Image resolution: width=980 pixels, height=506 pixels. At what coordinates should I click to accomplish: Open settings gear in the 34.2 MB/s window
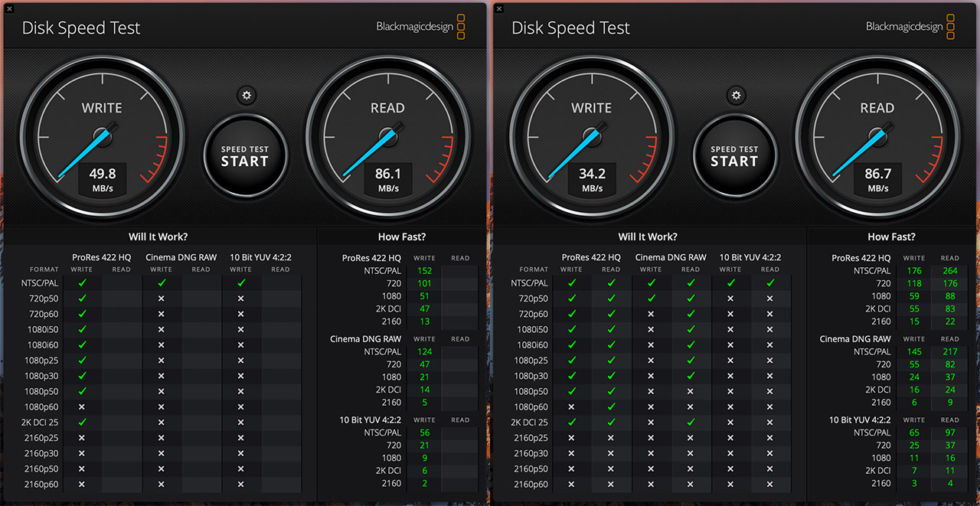736,96
